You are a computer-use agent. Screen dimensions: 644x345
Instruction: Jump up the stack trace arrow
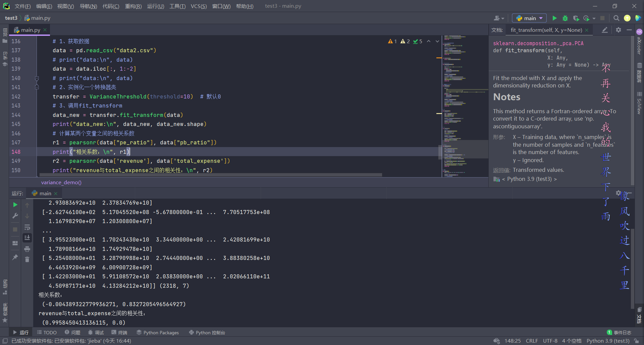pyautogui.click(x=27, y=205)
